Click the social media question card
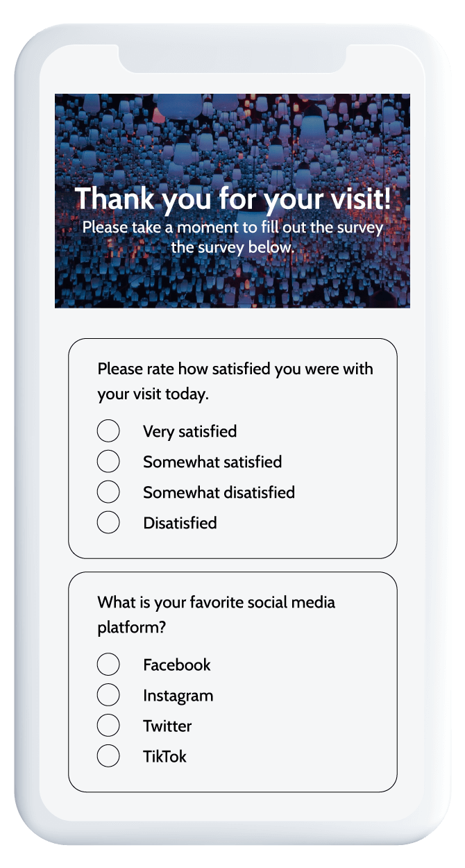 click(232, 681)
